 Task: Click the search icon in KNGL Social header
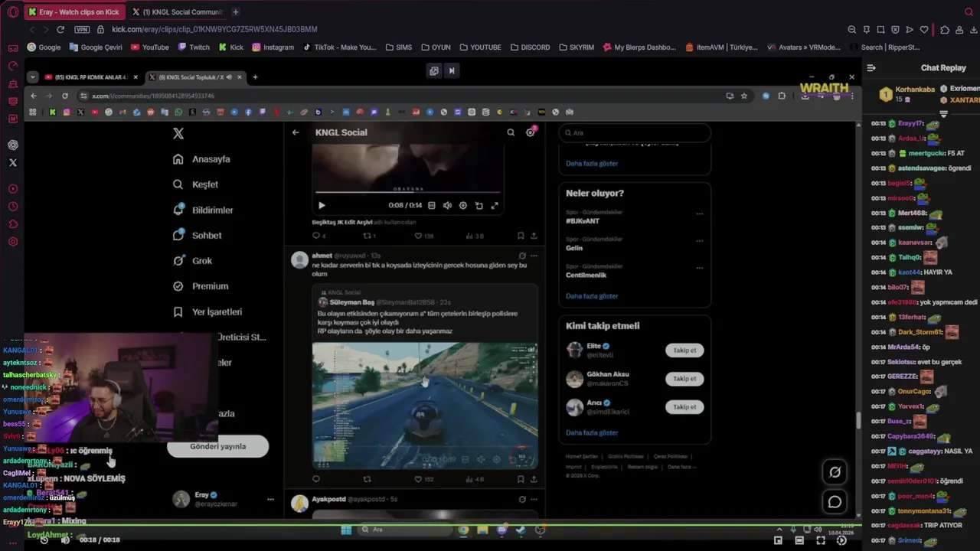click(511, 132)
